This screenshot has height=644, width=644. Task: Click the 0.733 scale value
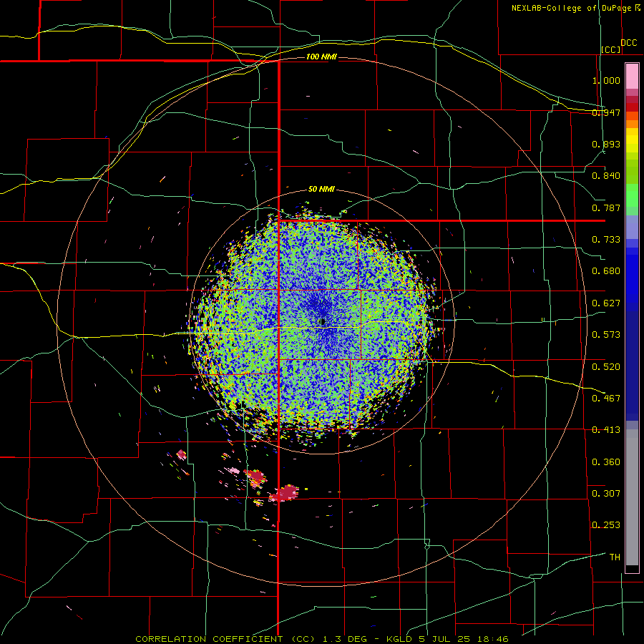[x=606, y=240]
